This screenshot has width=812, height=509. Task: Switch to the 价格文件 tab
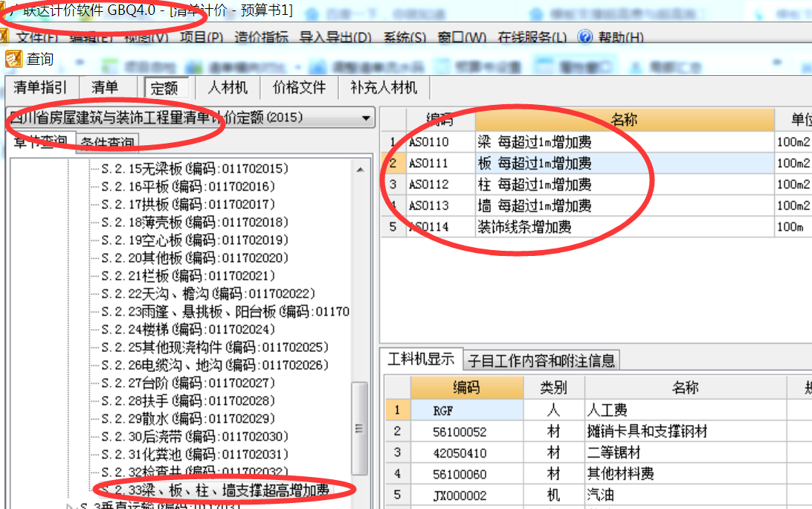[x=297, y=87]
